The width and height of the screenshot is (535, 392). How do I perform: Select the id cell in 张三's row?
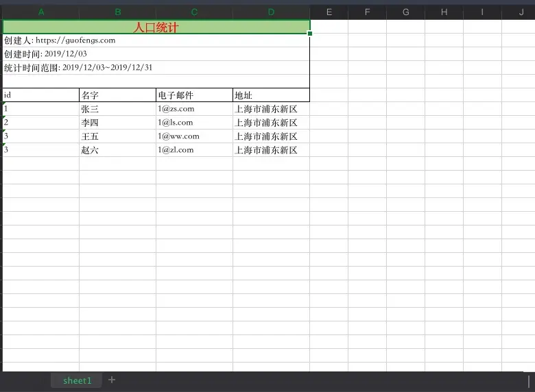tap(41, 109)
